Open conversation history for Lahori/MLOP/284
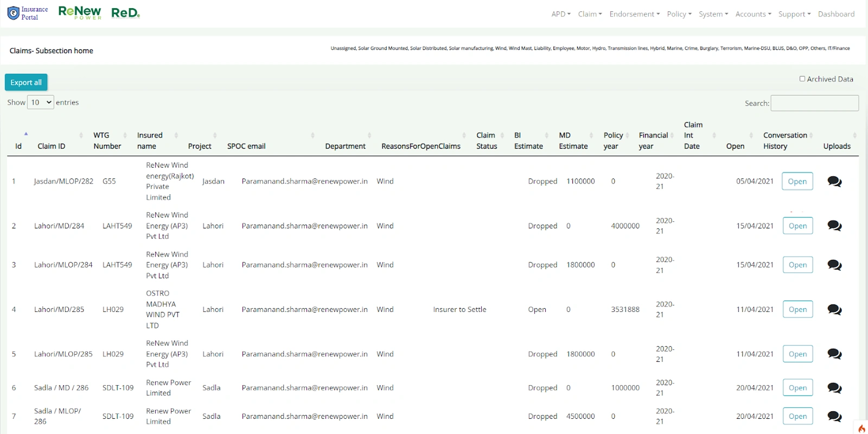 click(x=834, y=265)
